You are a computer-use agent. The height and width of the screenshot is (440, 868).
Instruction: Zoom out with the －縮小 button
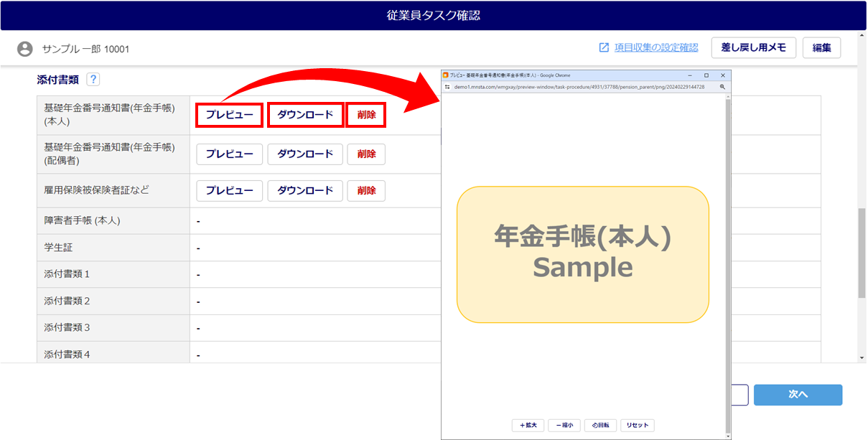(564, 425)
